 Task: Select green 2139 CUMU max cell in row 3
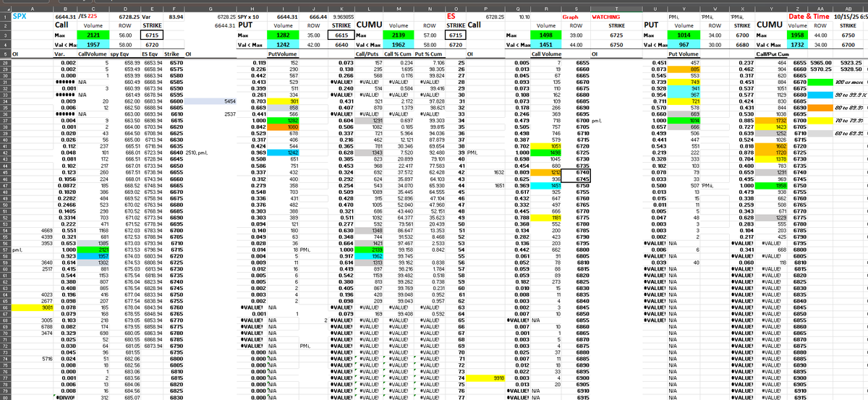[398, 34]
